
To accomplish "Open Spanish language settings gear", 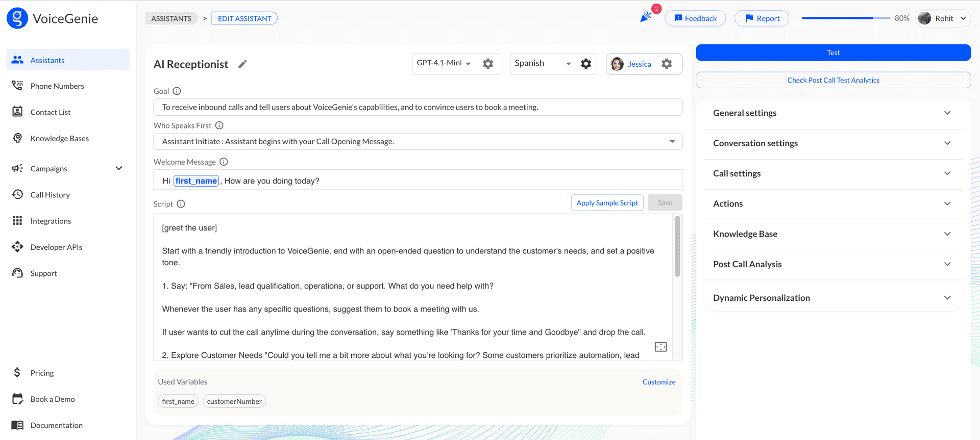I will pyautogui.click(x=586, y=64).
